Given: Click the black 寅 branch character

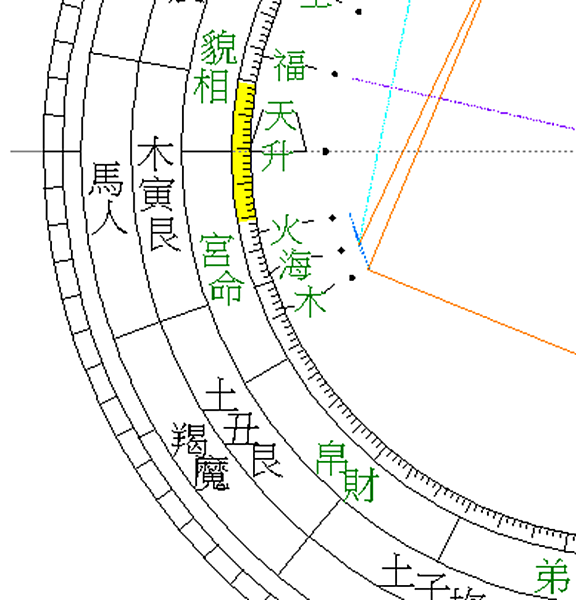Looking at the screenshot, I should pyautogui.click(x=155, y=193).
